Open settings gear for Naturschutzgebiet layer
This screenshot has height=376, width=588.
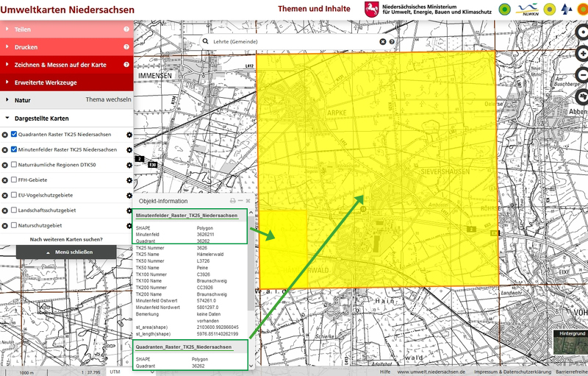coord(129,226)
